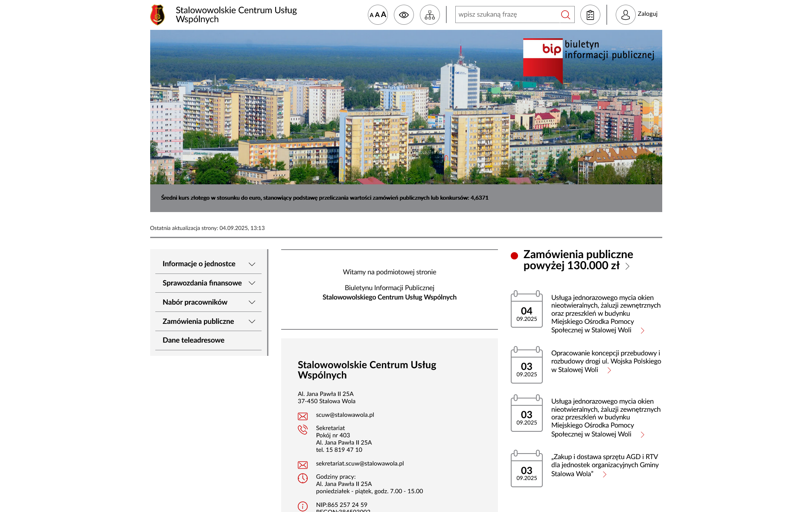Open the Dane teleadresowe page
This screenshot has width=812, height=512.
tap(194, 340)
